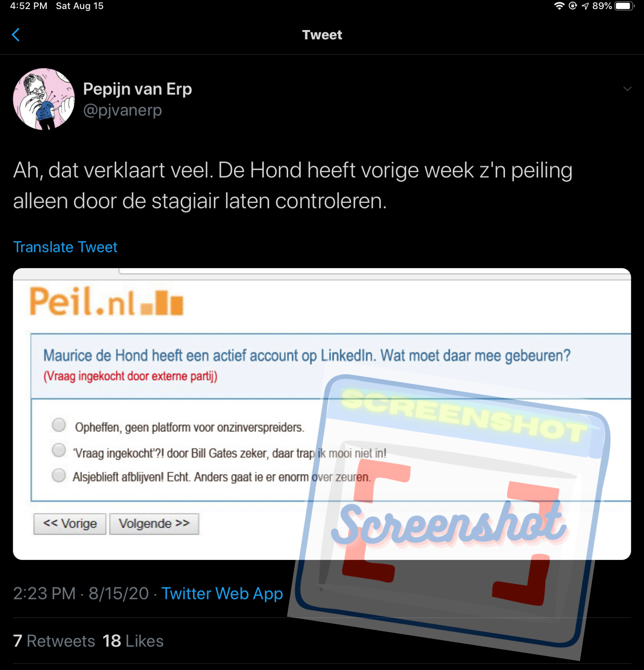This screenshot has height=670, width=644.
Task: Open the @pjvanerp handle
Action: click(122, 110)
